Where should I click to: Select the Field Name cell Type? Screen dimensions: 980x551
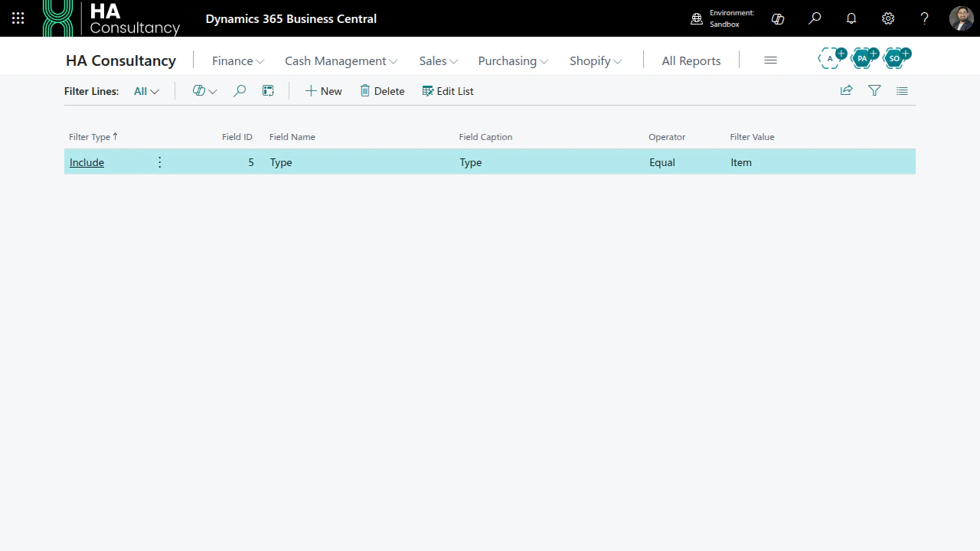pos(281,162)
